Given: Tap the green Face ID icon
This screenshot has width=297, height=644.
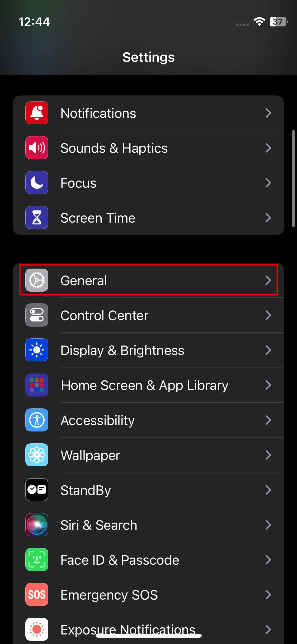Looking at the screenshot, I should coord(37,559).
